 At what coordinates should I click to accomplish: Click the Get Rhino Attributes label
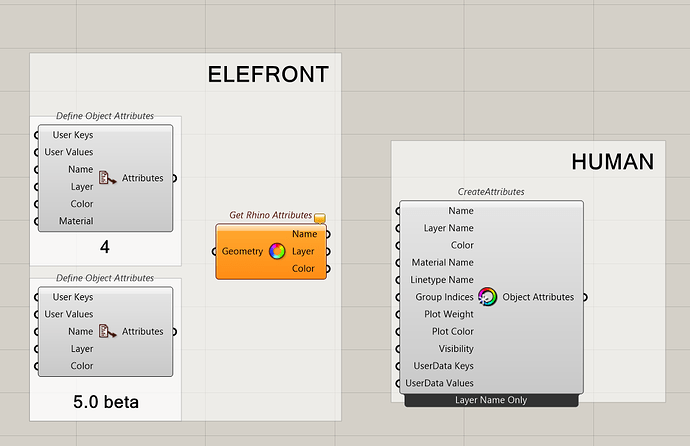tap(271, 215)
